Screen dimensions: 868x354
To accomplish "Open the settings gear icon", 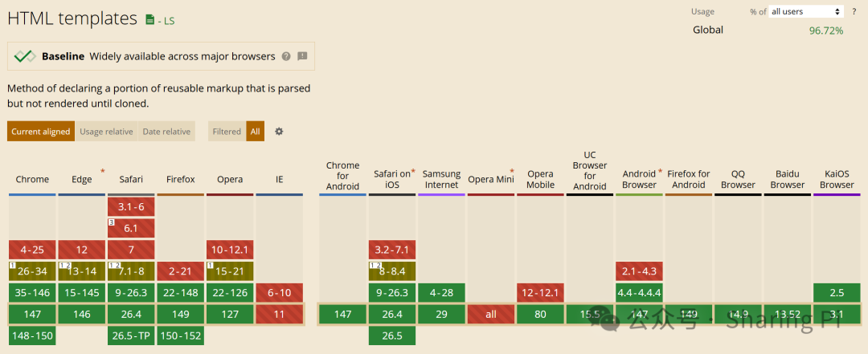I will 279,132.
